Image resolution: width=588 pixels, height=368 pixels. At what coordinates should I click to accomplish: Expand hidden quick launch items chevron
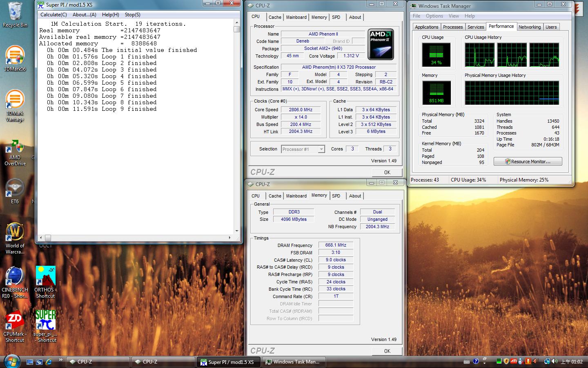pos(60,360)
